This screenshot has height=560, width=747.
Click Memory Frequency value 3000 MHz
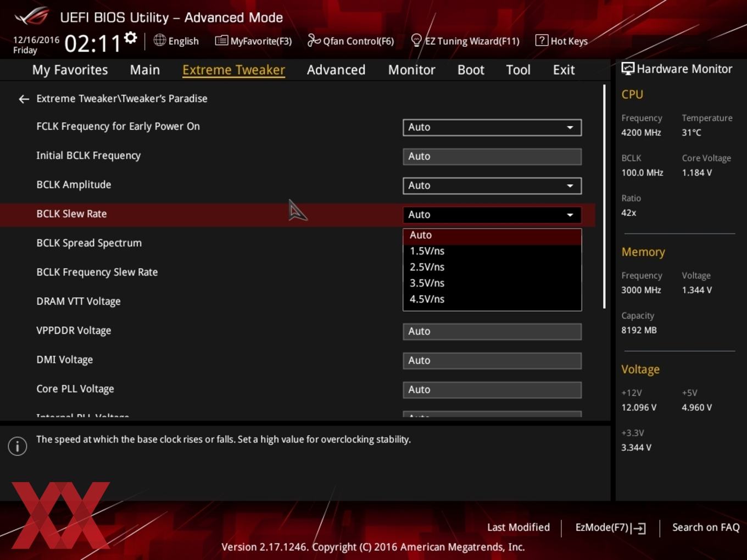click(x=641, y=290)
